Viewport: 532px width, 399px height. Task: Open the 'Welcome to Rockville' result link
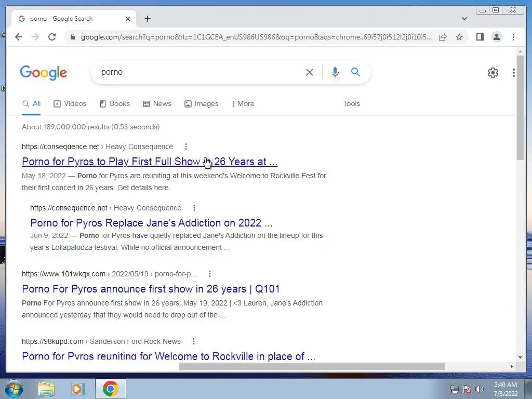tap(169, 356)
